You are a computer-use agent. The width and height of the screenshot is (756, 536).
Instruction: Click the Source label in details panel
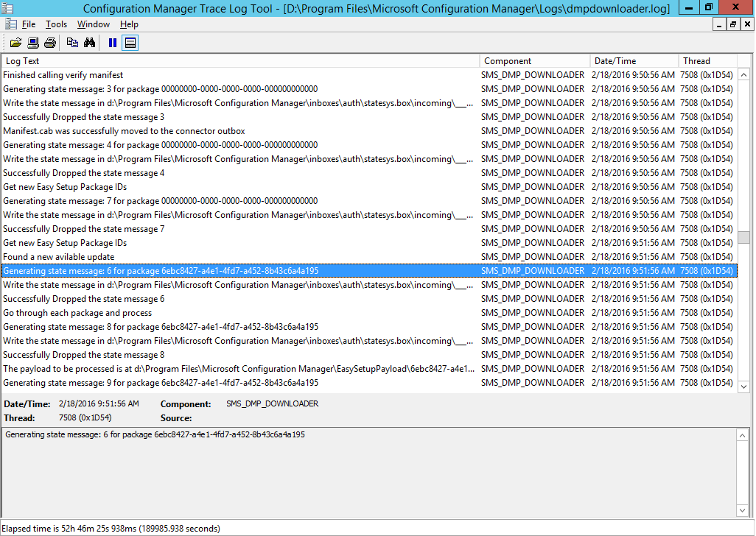pyautogui.click(x=176, y=418)
